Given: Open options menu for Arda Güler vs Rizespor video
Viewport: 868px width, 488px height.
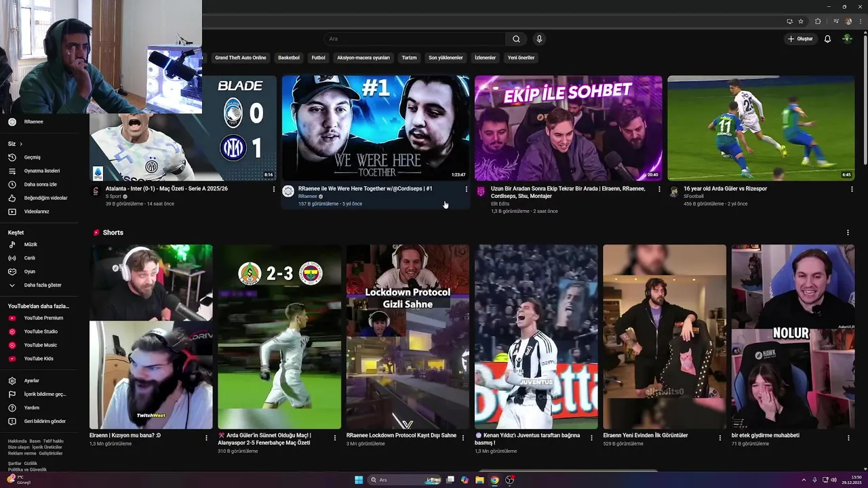Looking at the screenshot, I should click(x=852, y=189).
